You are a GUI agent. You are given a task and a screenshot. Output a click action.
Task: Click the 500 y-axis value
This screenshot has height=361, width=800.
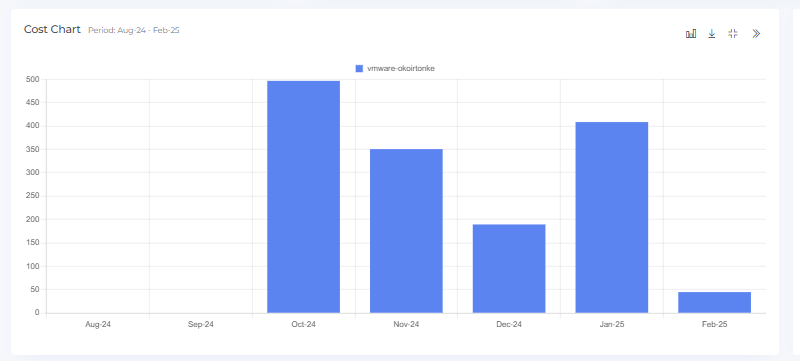[33, 80]
